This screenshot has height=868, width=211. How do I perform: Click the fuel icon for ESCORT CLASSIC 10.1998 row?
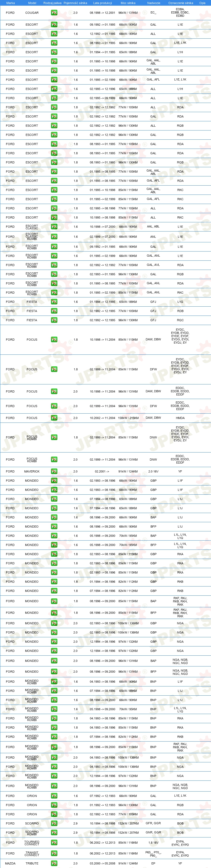[54, 227]
